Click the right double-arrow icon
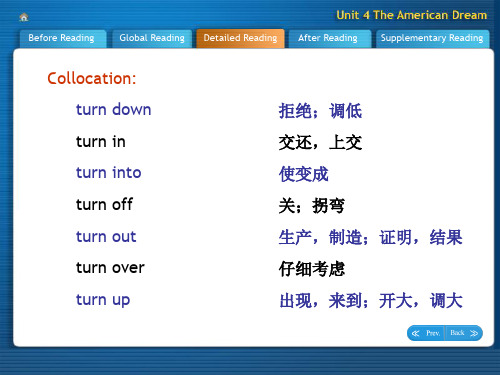The image size is (500, 375). (x=474, y=333)
